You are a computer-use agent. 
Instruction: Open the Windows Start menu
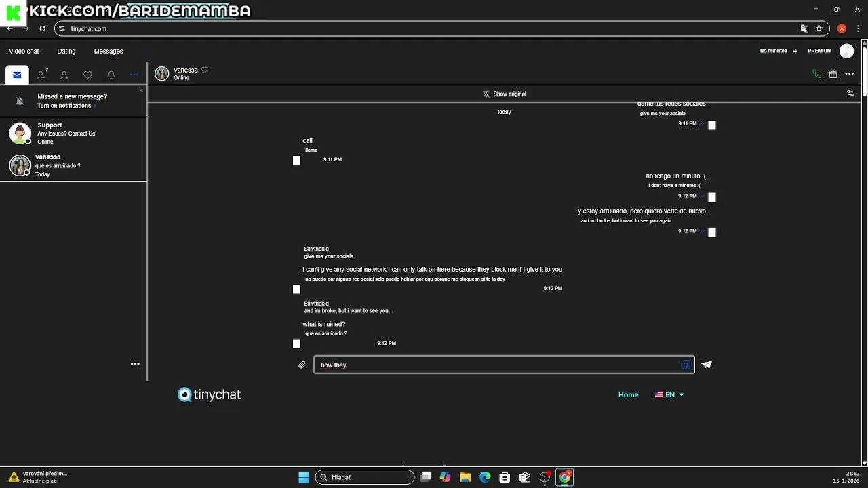(304, 477)
